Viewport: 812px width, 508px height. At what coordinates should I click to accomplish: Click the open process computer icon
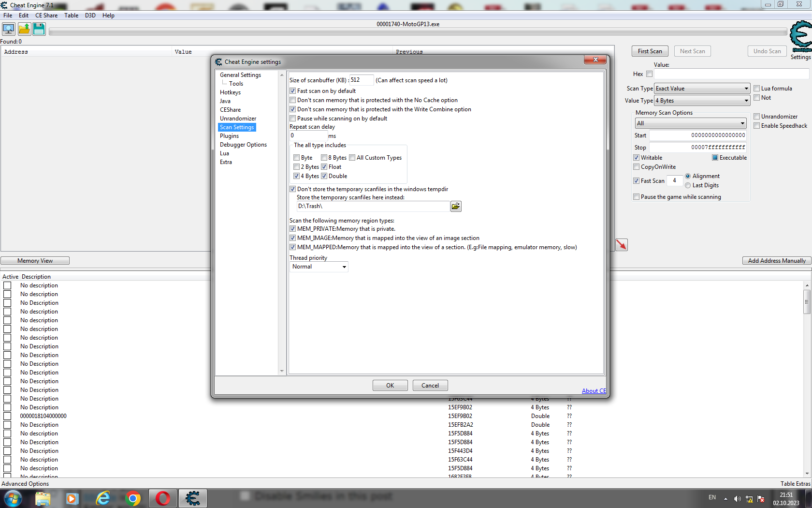point(9,29)
